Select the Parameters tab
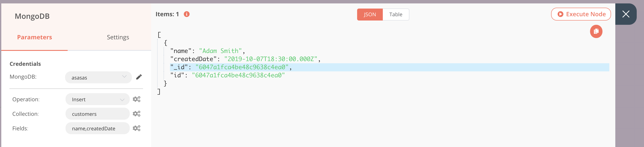 (x=34, y=37)
